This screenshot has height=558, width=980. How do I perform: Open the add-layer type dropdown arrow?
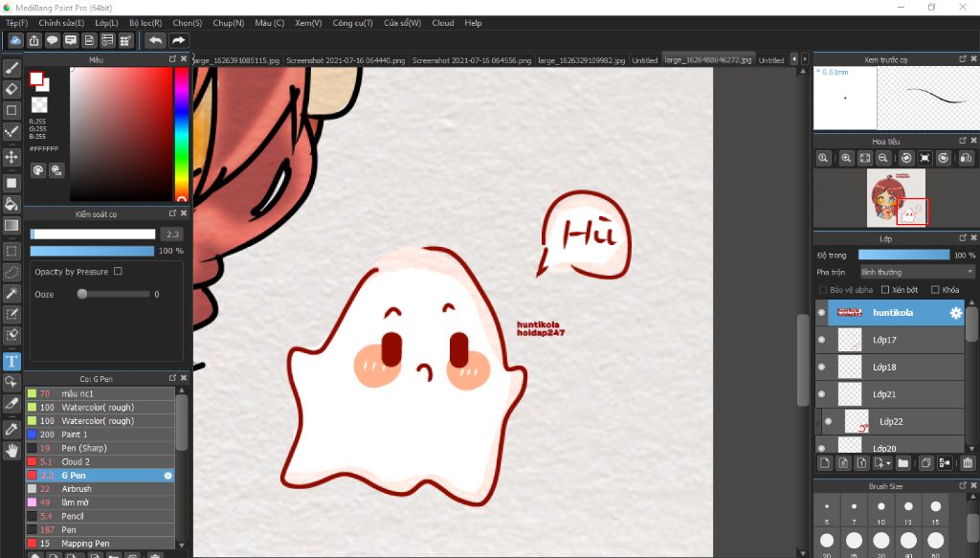coord(888,464)
